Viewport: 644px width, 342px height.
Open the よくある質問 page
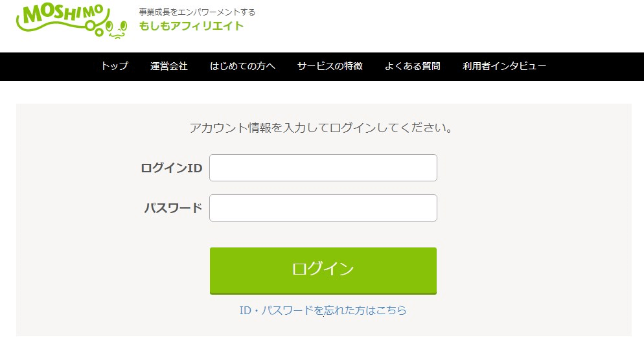coord(412,66)
